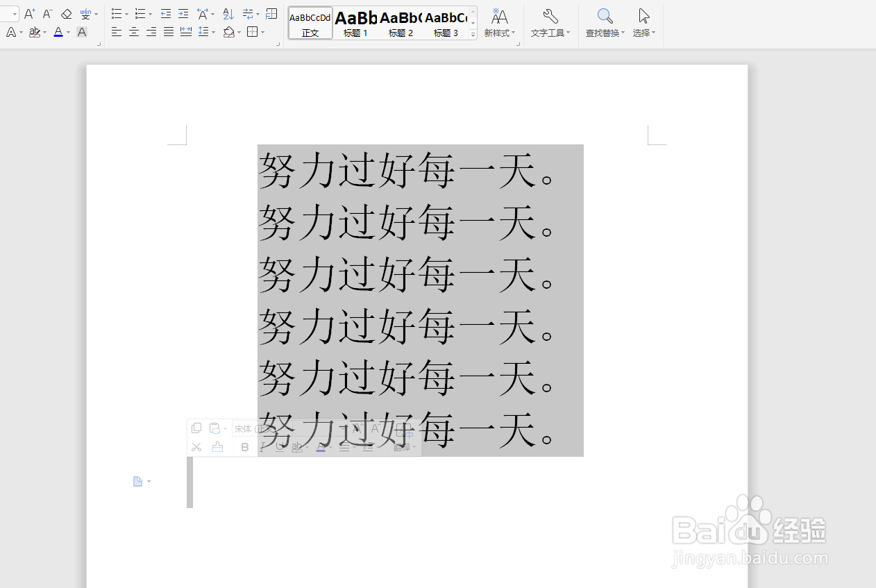Open the 选择 select menu
The image size is (876, 588).
coord(644,23)
